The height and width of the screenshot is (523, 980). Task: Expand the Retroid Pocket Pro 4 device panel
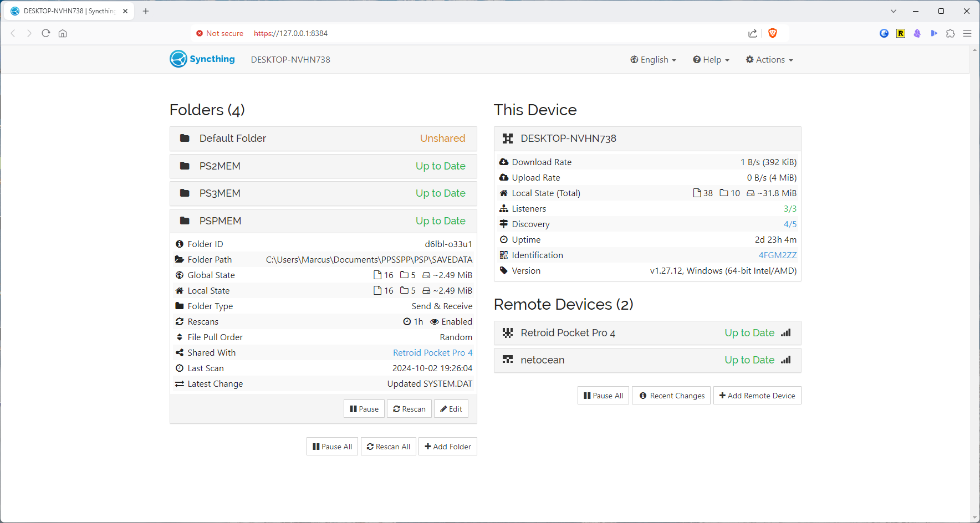tap(647, 333)
